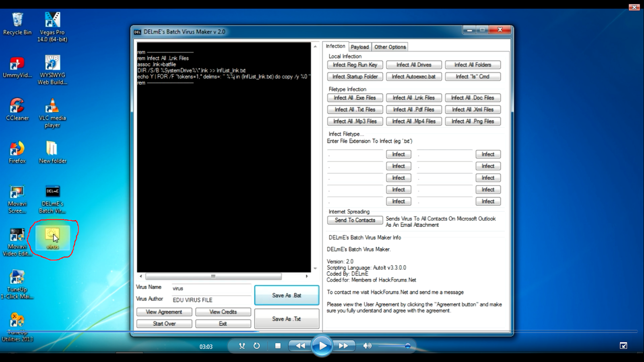The width and height of the screenshot is (644, 362).
Task: Select the UmmyVid desktop shortcut
Action: coord(17,67)
